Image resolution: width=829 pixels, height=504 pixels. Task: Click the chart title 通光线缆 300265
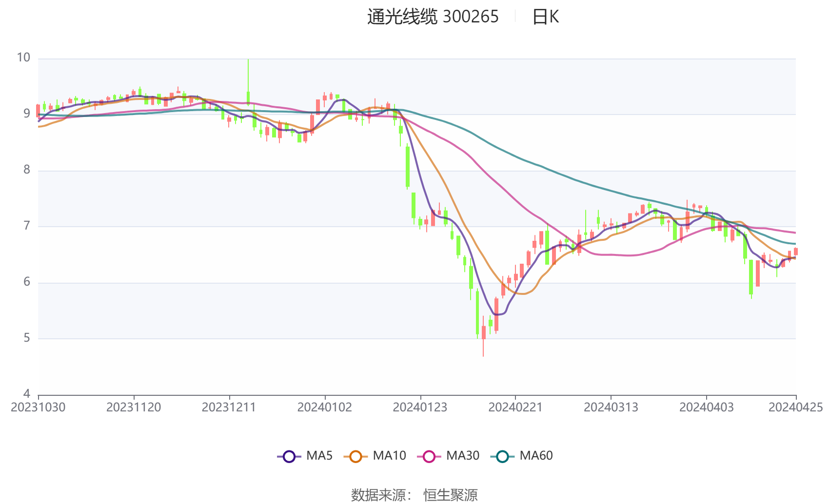coord(433,17)
